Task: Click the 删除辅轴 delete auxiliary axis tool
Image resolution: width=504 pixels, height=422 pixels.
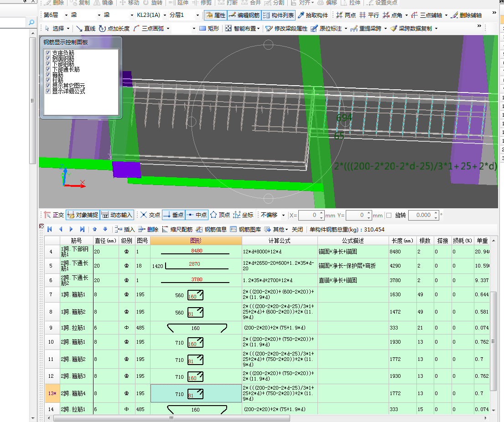Action: 467,15
